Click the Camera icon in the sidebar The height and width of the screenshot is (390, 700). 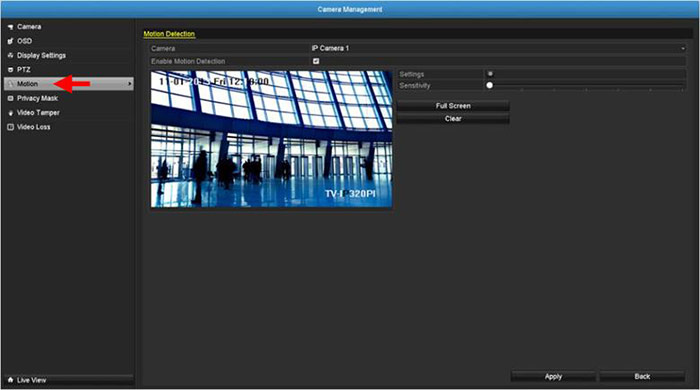10,27
